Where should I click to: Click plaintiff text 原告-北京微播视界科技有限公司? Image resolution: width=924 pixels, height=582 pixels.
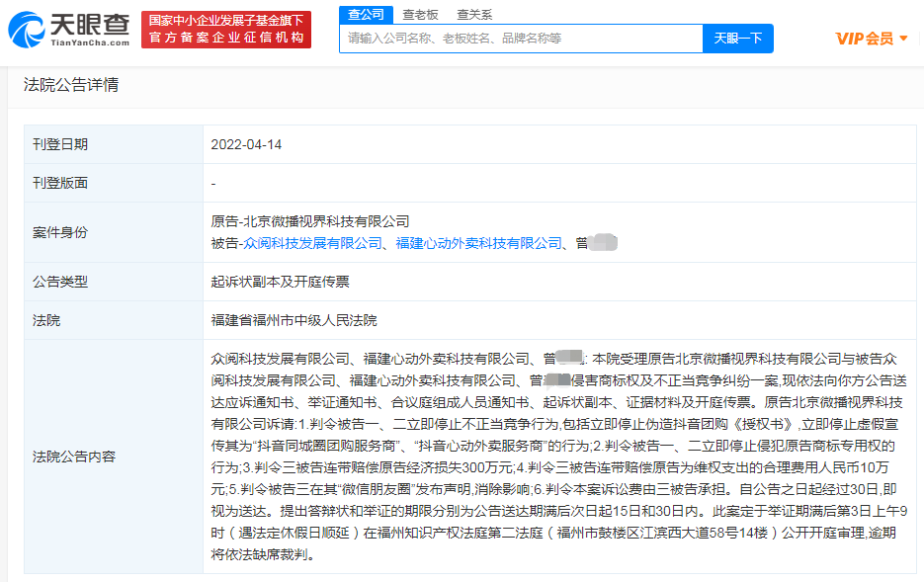tap(310, 221)
